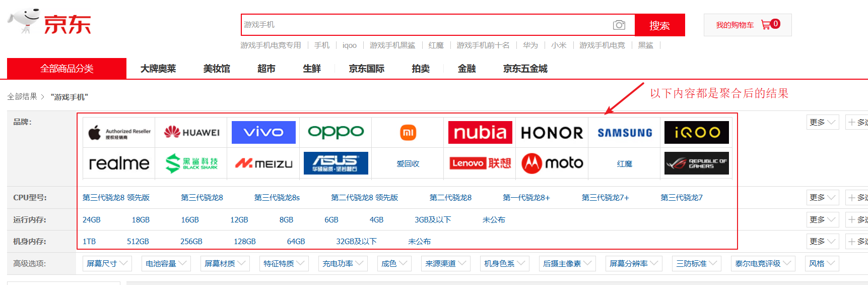The image size is (868, 285).
Task: Go to 大牌奥莱 navigation tab
Action: click(158, 69)
